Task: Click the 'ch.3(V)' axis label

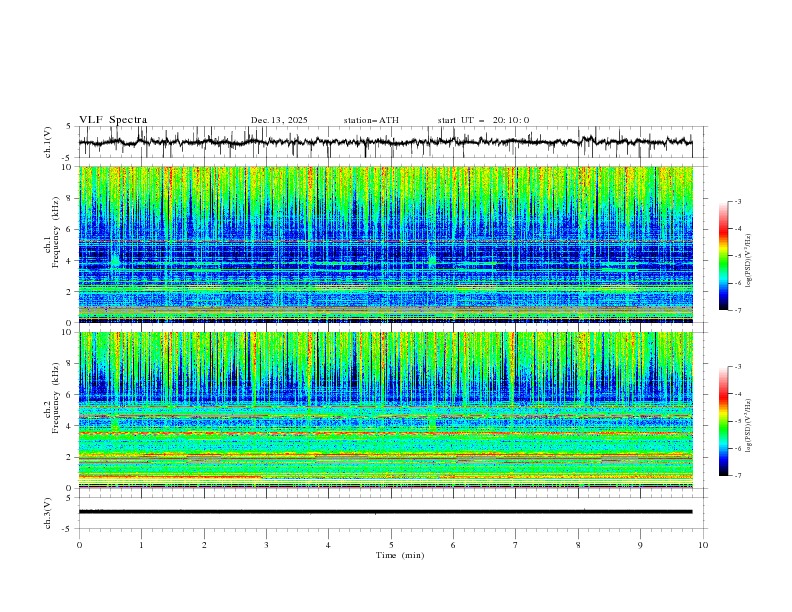Action: pos(48,513)
